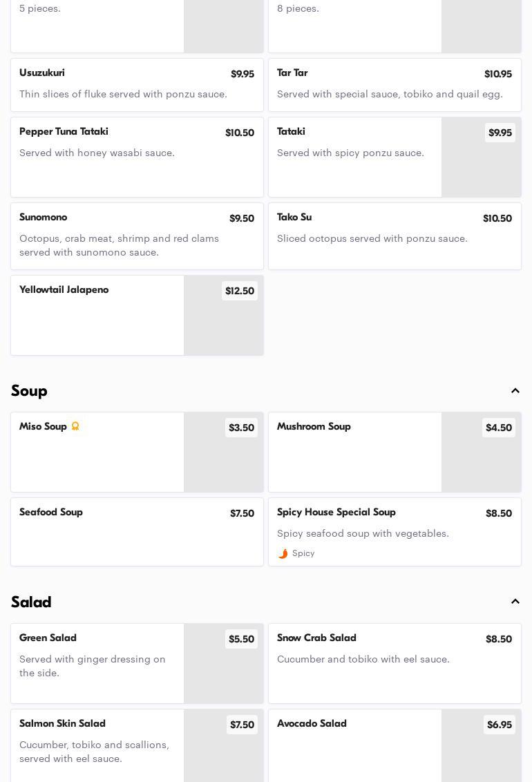
Task: Open Spicy House Special Soup
Action: (x=395, y=532)
